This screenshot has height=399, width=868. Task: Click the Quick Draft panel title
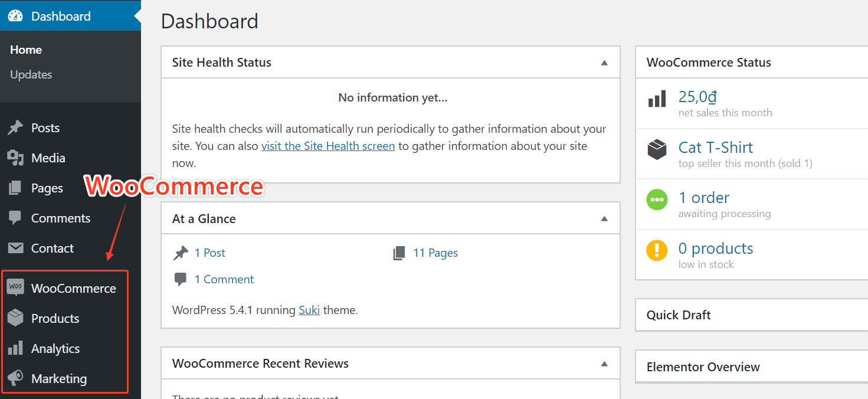679,315
